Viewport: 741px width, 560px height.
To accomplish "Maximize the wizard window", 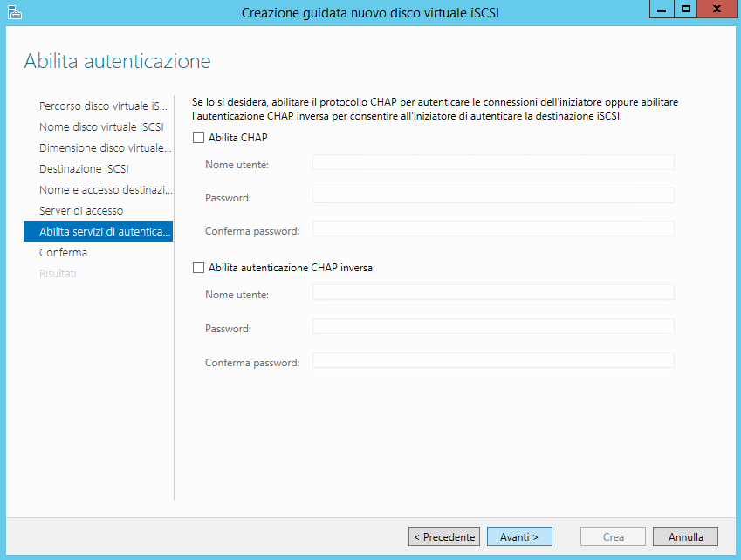I will click(x=686, y=10).
